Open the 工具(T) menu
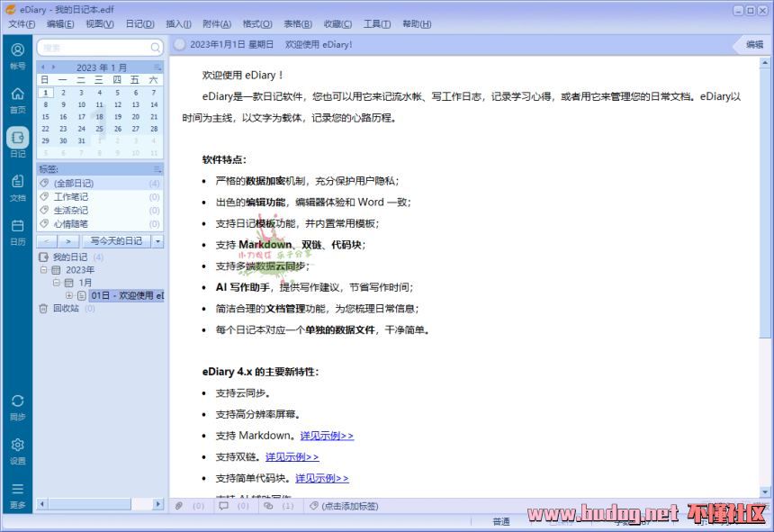This screenshot has height=532, width=774. pyautogui.click(x=377, y=24)
